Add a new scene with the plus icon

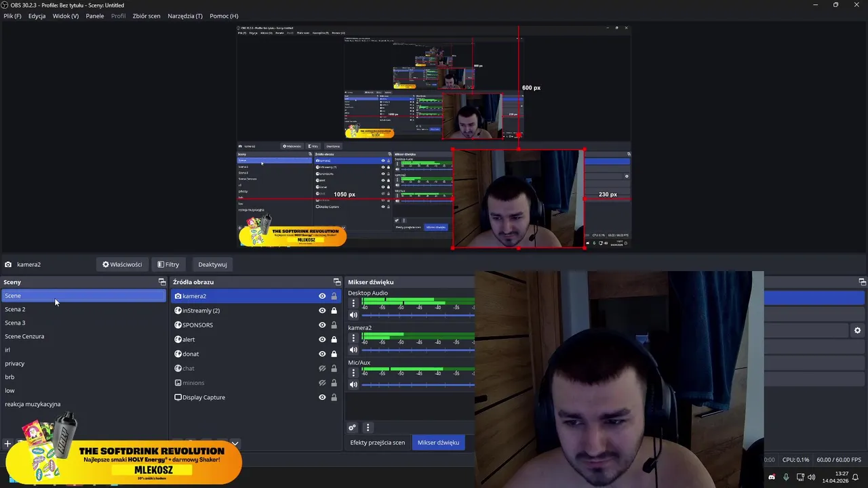(7, 444)
